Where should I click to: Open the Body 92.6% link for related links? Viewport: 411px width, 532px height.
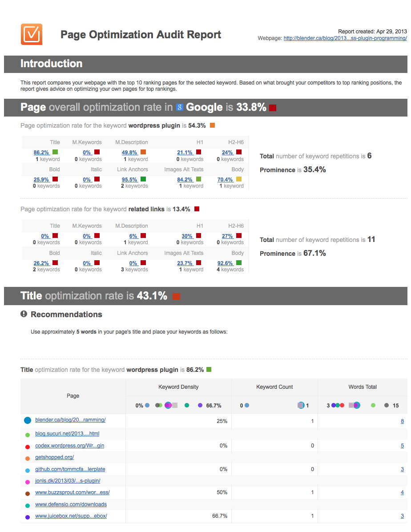click(x=226, y=263)
